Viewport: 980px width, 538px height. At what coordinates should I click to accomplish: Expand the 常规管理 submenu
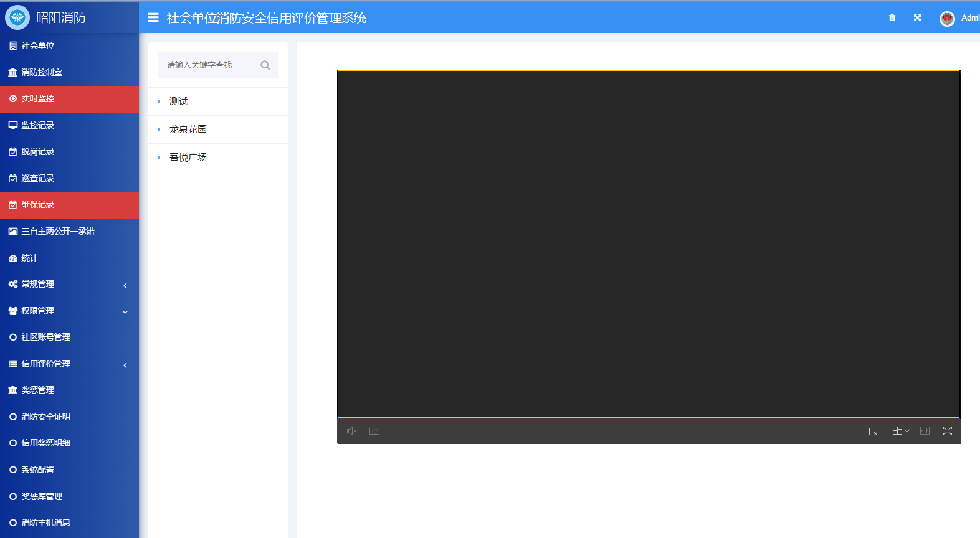point(69,284)
